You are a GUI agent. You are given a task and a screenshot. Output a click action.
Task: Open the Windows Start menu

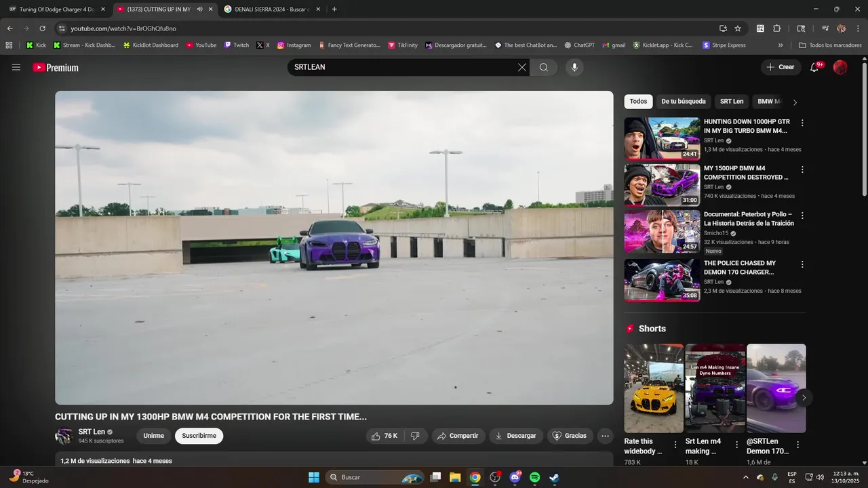[314, 477]
